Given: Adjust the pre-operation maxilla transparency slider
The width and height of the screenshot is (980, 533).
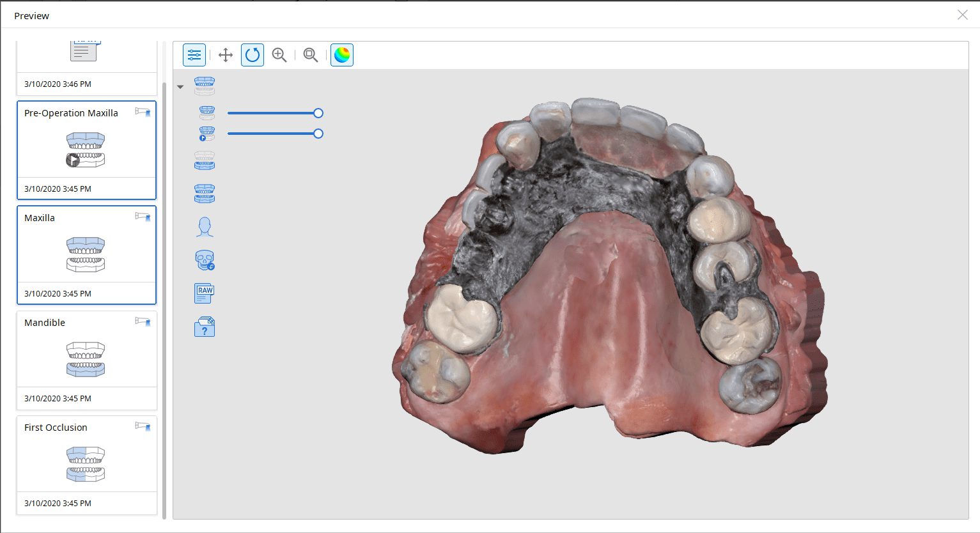Looking at the screenshot, I should [x=318, y=134].
